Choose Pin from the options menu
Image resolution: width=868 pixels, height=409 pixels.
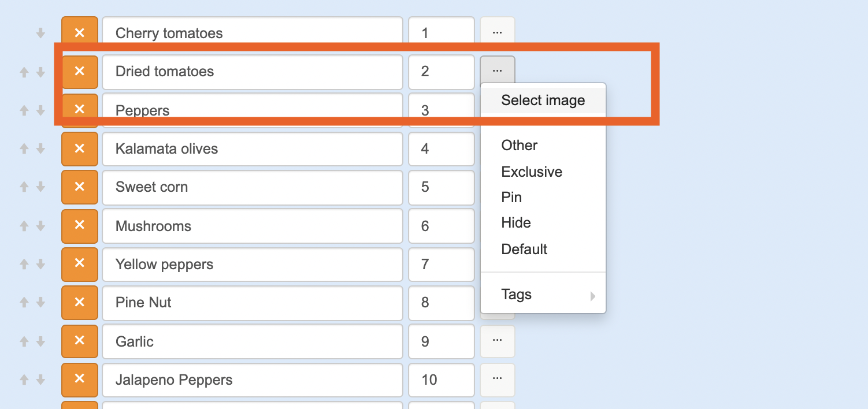tap(511, 197)
